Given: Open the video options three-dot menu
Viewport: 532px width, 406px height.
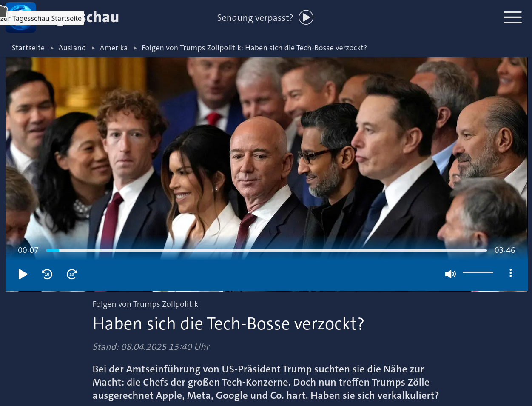Looking at the screenshot, I should point(510,273).
